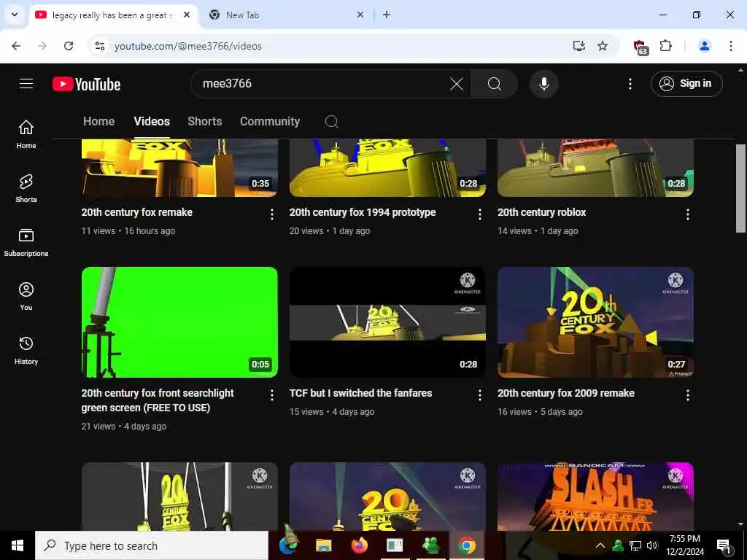The width and height of the screenshot is (747, 560).
Task: Open video 20th century fox remake title
Action: 136,212
